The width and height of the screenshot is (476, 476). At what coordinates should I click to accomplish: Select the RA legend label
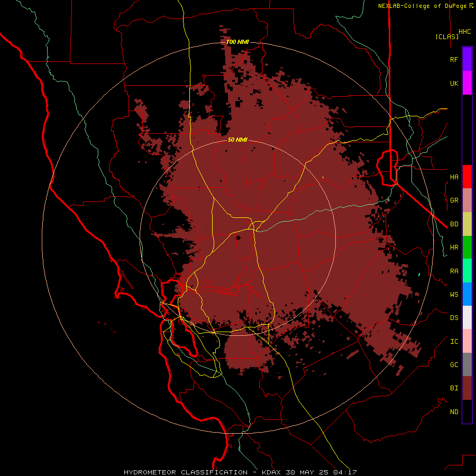pyautogui.click(x=454, y=271)
